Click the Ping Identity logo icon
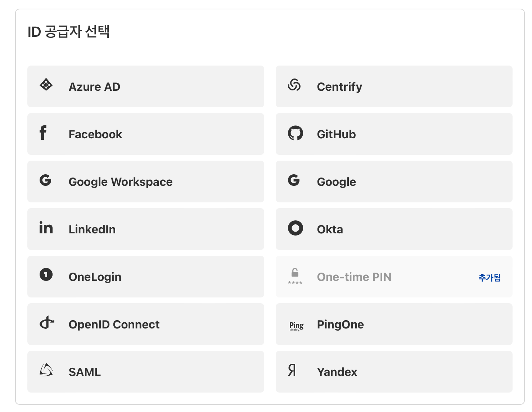The image size is (532, 412). (x=296, y=326)
